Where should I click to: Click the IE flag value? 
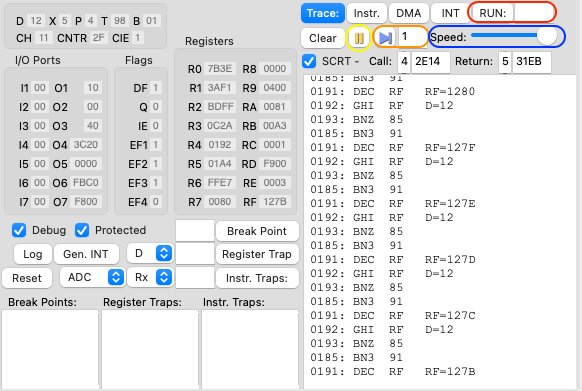[156, 126]
